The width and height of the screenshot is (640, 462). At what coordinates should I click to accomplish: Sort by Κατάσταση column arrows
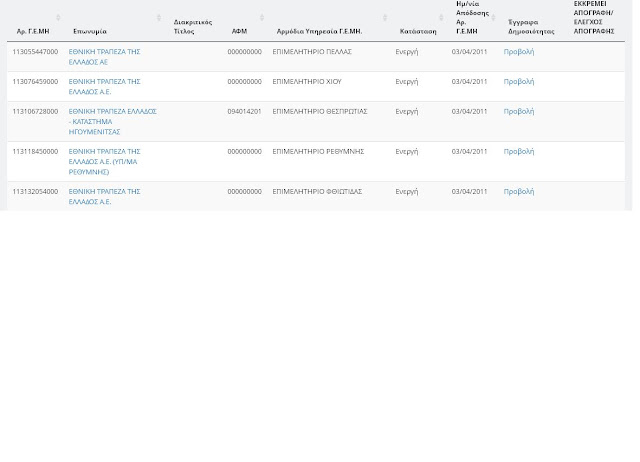tap(441, 18)
